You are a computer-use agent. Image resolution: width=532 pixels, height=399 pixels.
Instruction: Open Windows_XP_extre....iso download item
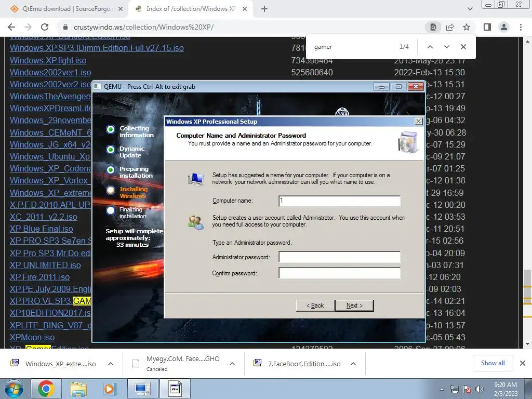click(54, 364)
